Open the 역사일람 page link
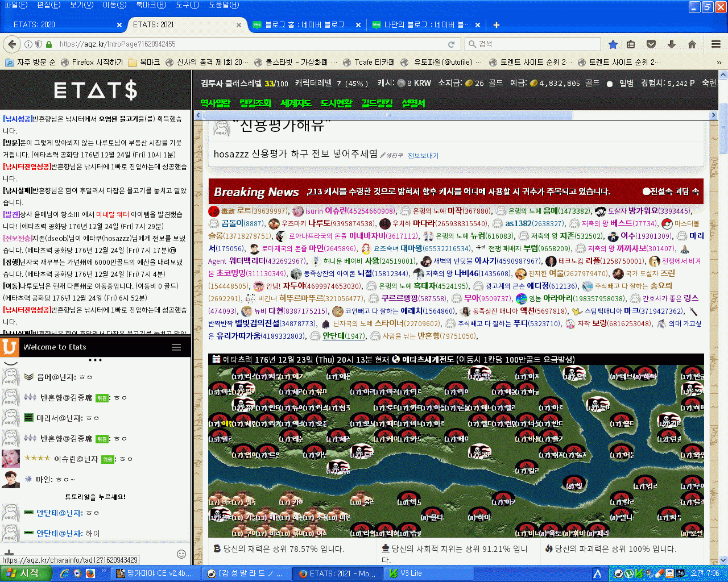728x582 pixels. click(x=216, y=103)
